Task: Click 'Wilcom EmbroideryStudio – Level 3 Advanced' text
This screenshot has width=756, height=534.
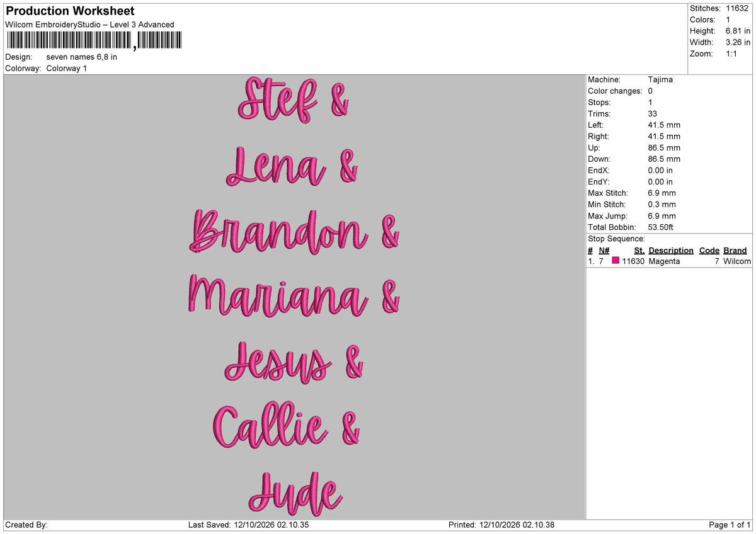Action: pos(89,25)
